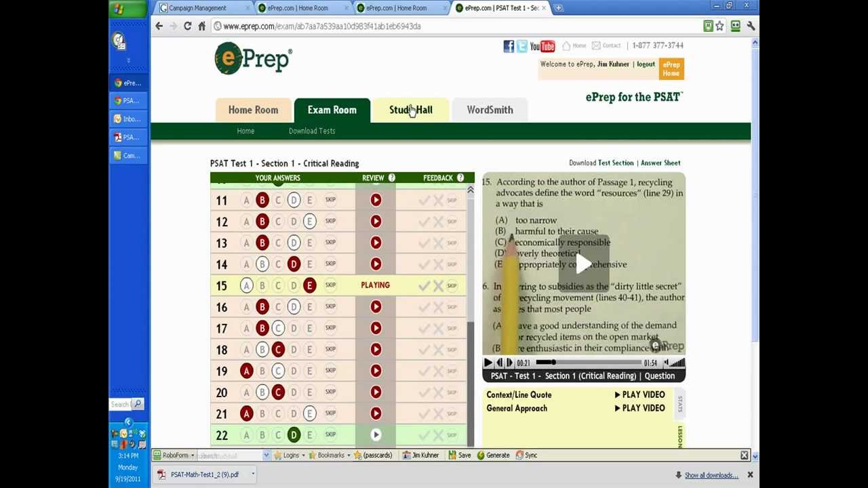Open the Feedback column help icon

(x=460, y=178)
